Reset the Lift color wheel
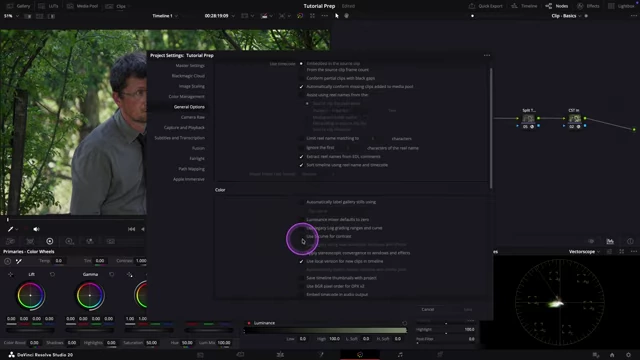 pos(52,275)
